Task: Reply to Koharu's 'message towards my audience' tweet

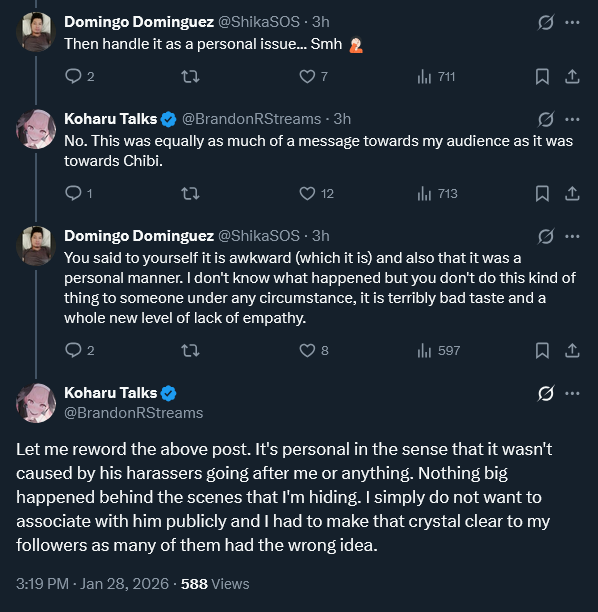Action: point(78,193)
